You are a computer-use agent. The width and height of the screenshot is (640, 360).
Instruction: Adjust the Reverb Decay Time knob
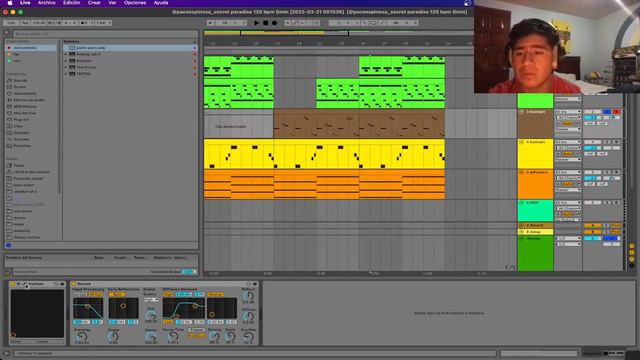coord(173,337)
